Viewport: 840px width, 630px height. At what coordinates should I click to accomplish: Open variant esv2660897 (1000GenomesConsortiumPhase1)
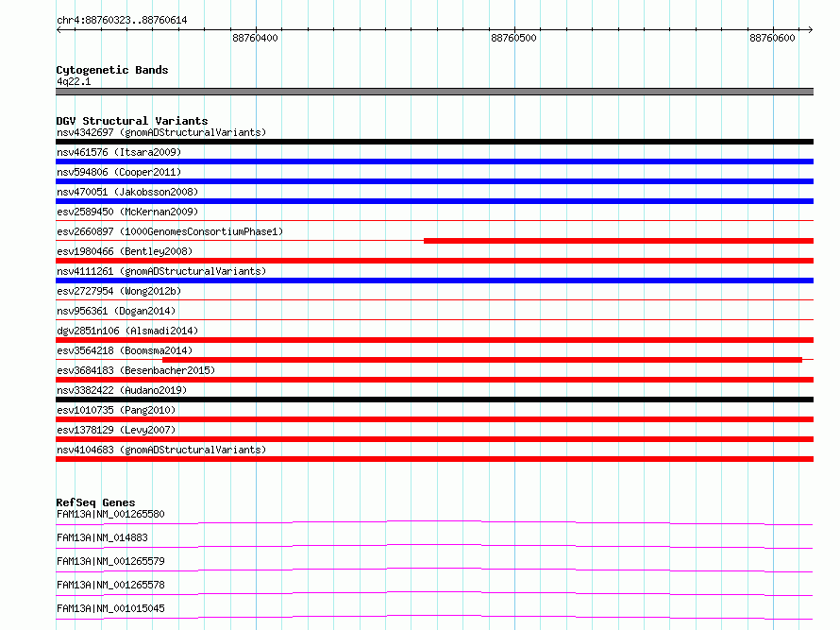[x=170, y=231]
